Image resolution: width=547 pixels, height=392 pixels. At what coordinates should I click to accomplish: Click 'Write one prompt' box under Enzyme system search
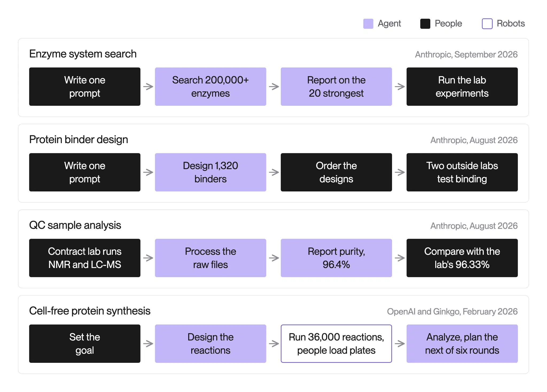click(x=85, y=87)
